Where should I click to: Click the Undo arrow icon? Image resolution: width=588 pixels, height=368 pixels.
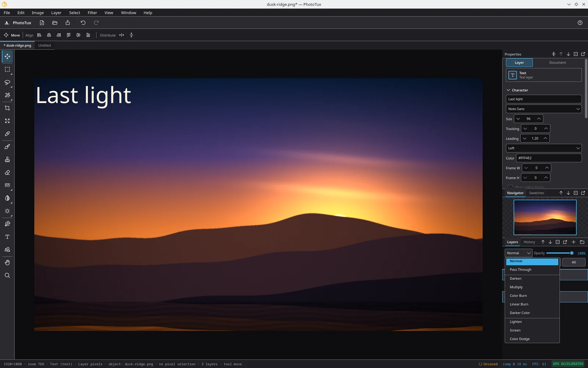83,23
